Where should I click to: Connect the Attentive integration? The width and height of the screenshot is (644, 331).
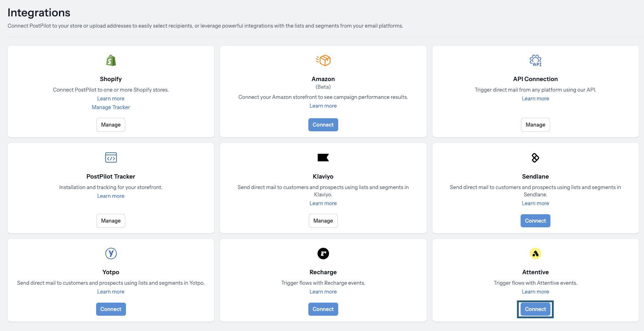536,309
